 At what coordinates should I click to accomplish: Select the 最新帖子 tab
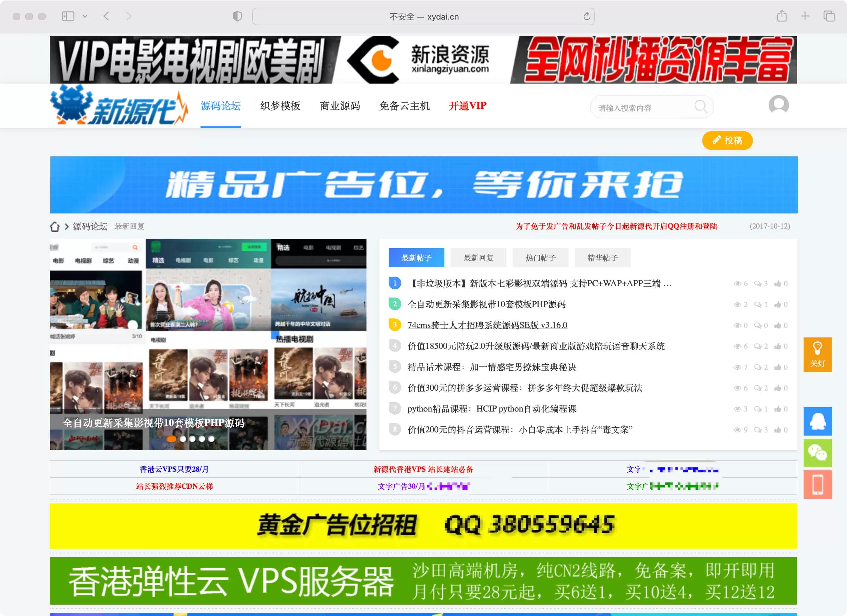tap(417, 258)
